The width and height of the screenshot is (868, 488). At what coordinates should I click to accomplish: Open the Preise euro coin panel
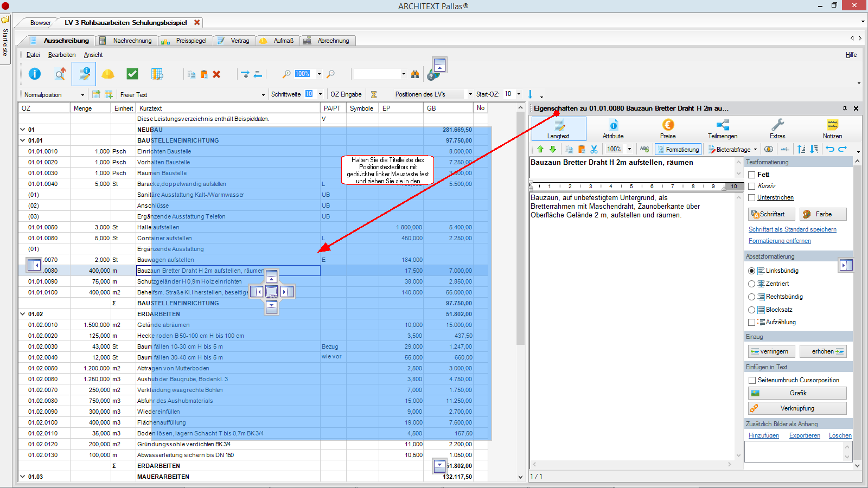tap(668, 129)
